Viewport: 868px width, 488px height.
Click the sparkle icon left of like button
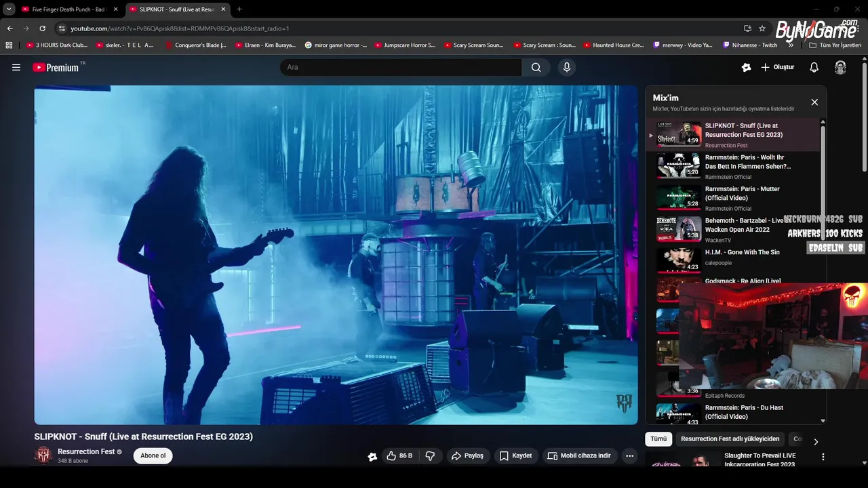[372, 456]
